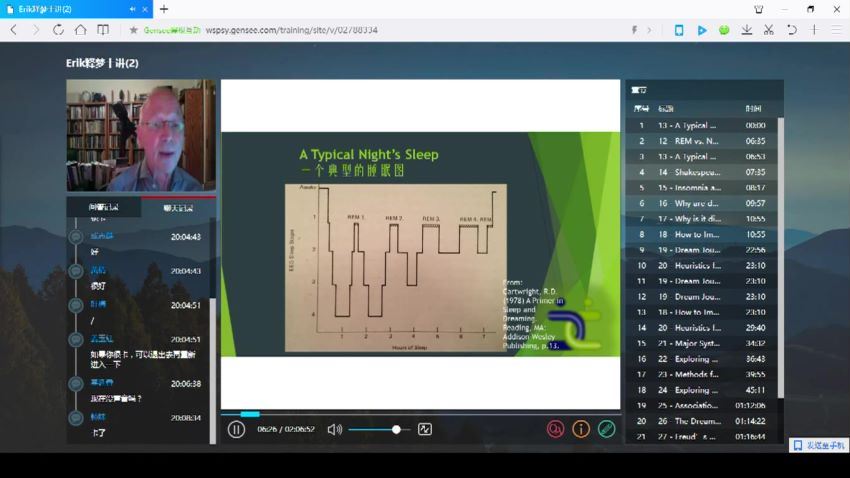
Task: Click the 'A Typical Night's Sleep' slide title
Action: click(x=369, y=154)
